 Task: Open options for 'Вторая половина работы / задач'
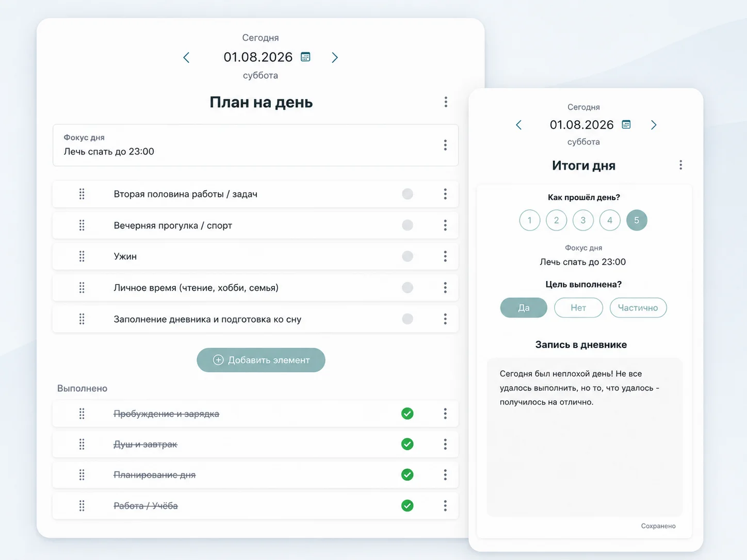[x=445, y=194]
